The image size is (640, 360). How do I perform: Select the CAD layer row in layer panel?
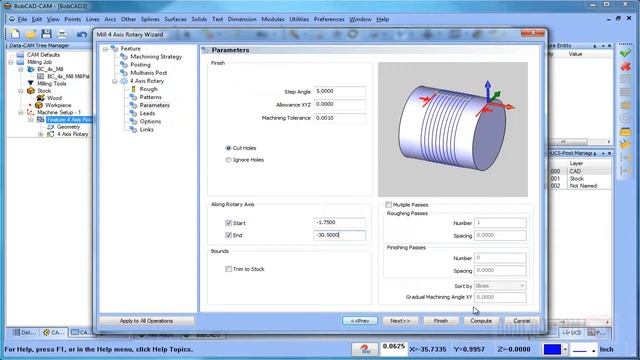coord(580,171)
